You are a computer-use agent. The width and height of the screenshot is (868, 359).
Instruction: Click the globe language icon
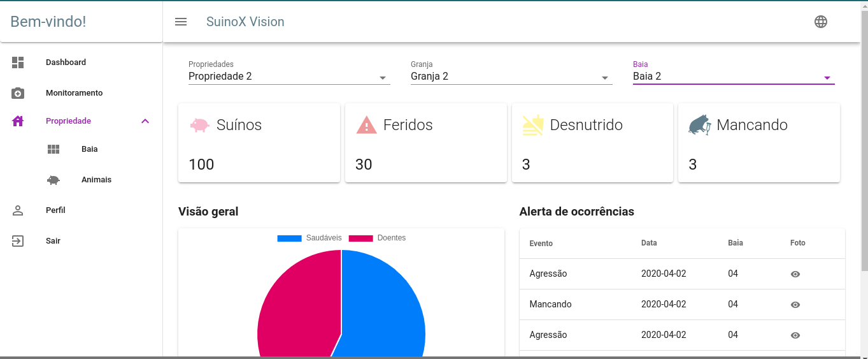(821, 22)
